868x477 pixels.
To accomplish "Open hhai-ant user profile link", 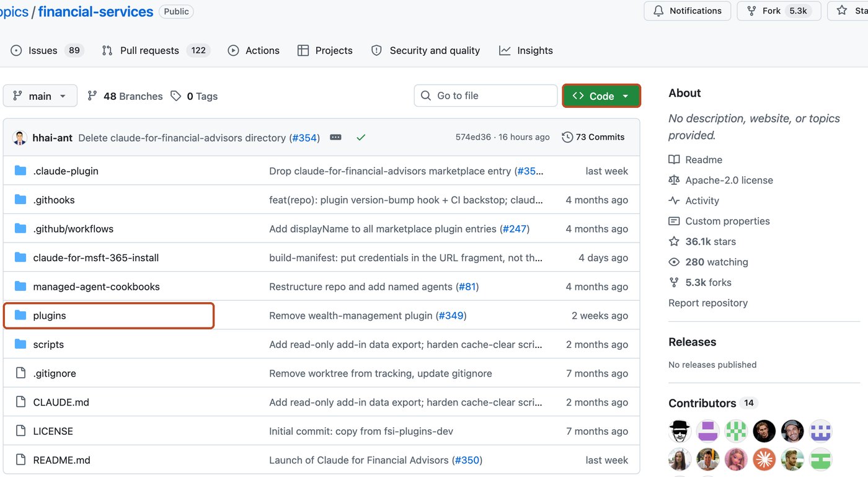I will click(53, 138).
